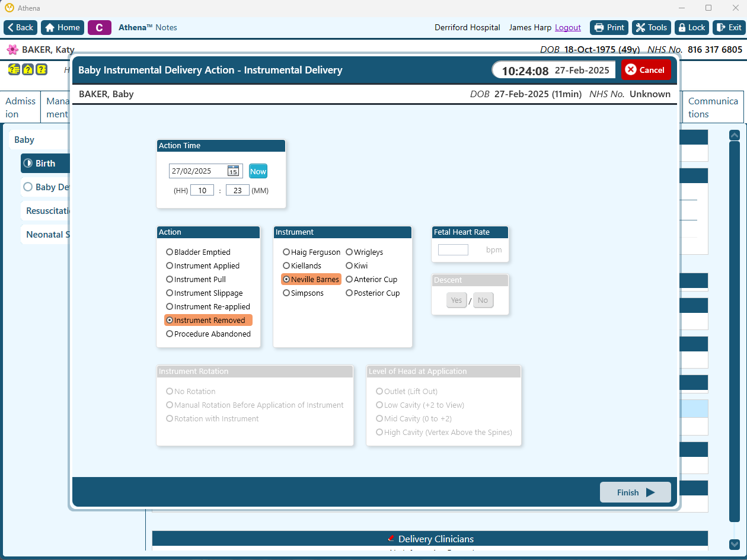The width and height of the screenshot is (747, 560).
Task: Select the Baby item in sidebar
Action: pyautogui.click(x=39, y=140)
